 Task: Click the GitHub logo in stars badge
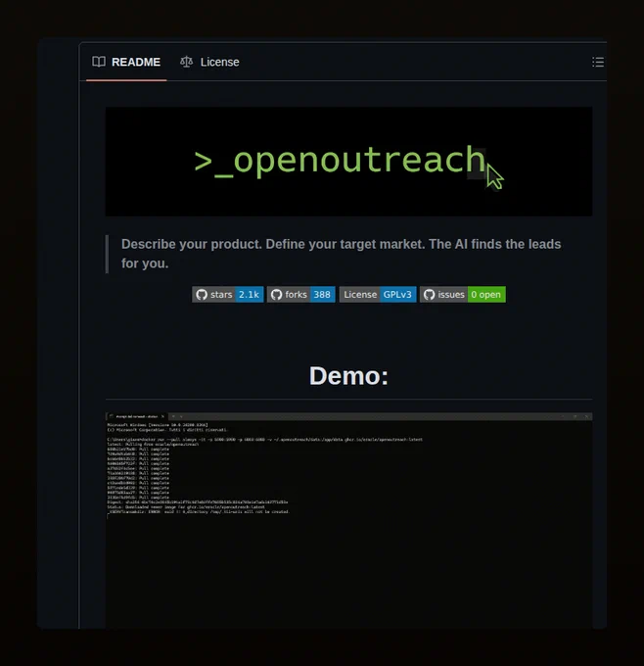(x=202, y=295)
